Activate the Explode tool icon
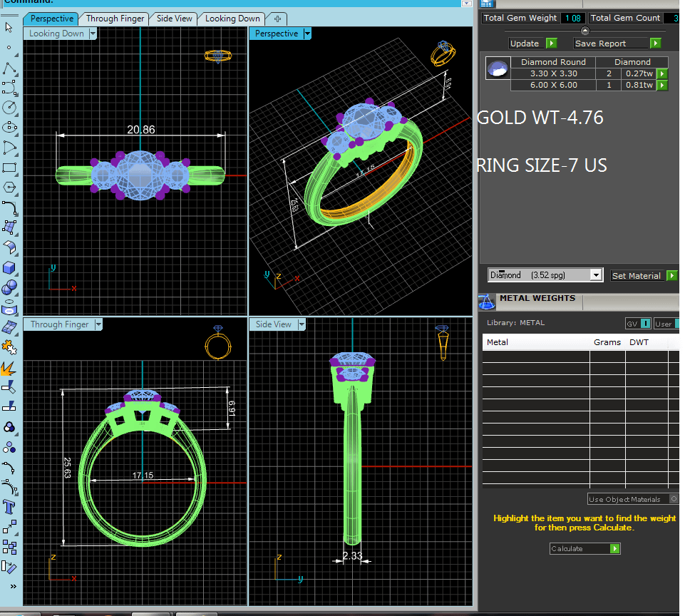 click(9, 369)
